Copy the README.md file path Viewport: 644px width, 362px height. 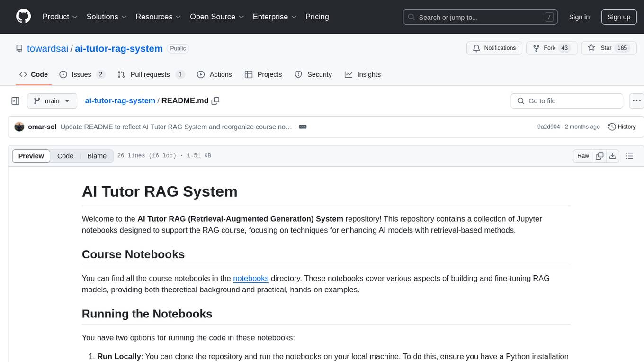(x=215, y=101)
